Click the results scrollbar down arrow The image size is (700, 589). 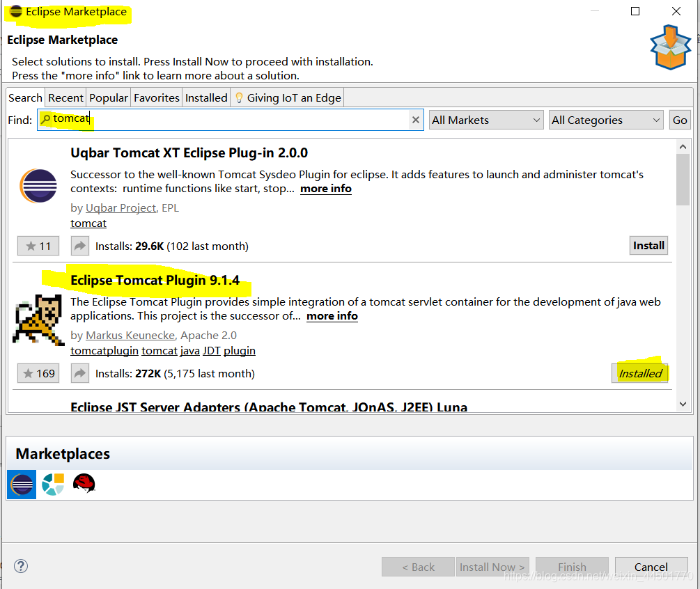click(683, 404)
